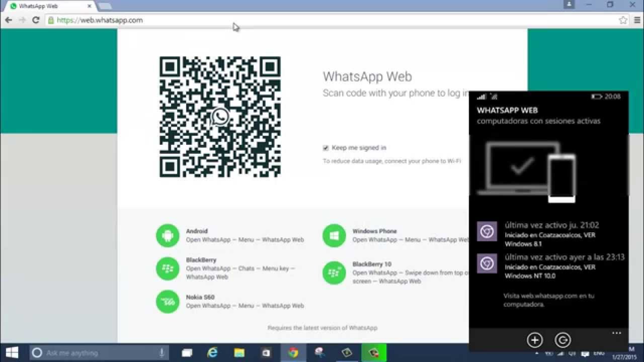Switch to Chrome in the taskbar
Viewport: 644px width, 362px height.
point(293,353)
